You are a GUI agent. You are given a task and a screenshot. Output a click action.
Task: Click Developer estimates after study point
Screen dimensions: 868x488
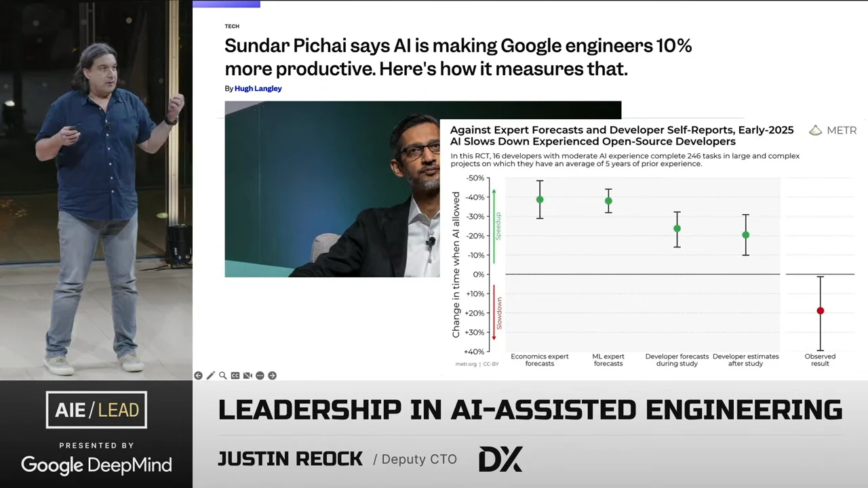tap(745, 235)
